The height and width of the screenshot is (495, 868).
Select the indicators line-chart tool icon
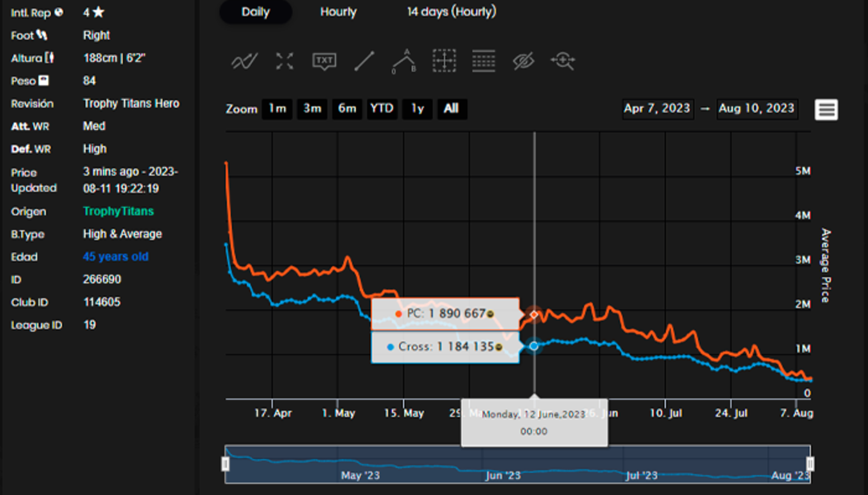pos(245,61)
